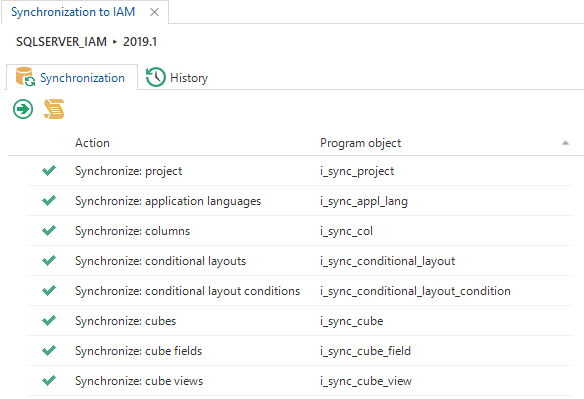584x399 pixels.
Task: Click program object i_sync_conditional_layout
Action: tap(387, 262)
